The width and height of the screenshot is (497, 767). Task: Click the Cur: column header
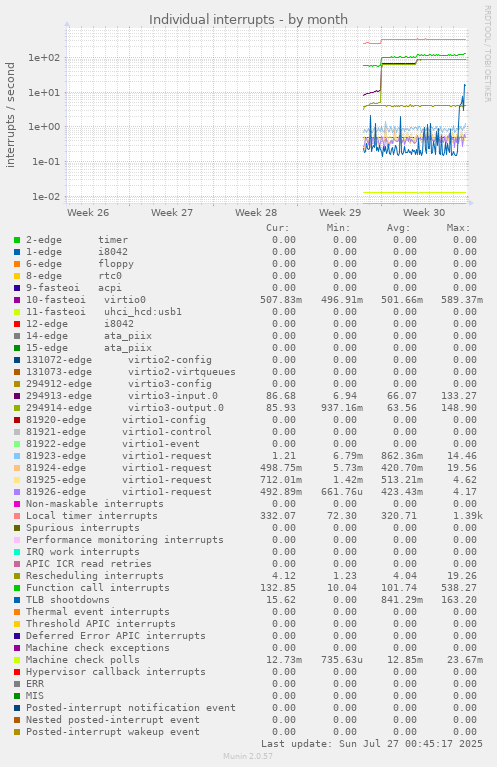(x=278, y=228)
